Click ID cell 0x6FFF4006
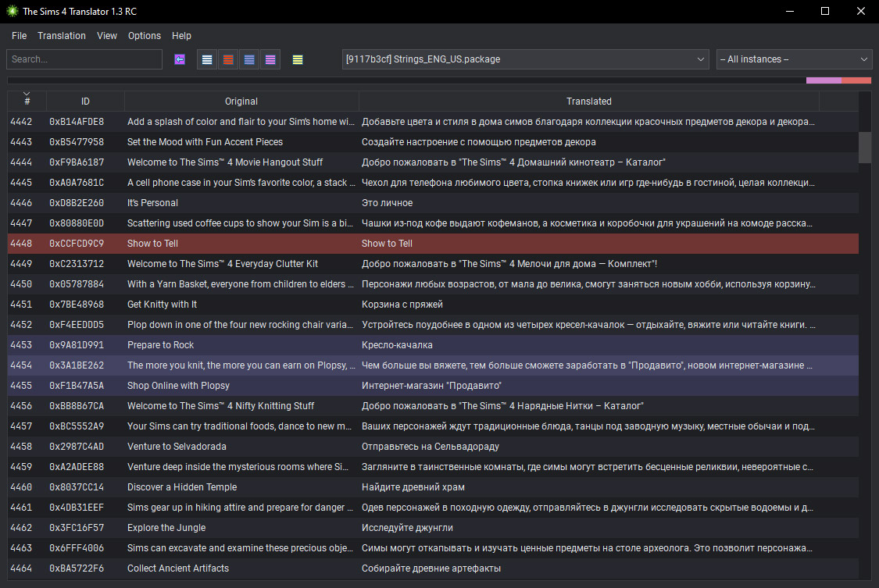Image resolution: width=879 pixels, height=588 pixels. click(x=77, y=548)
